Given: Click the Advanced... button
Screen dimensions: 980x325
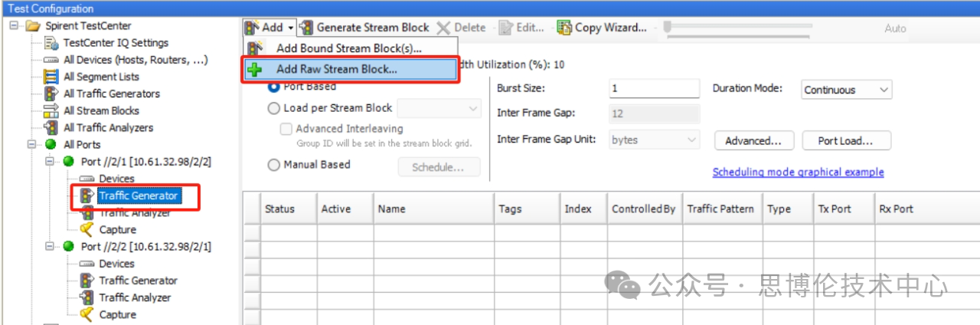Looking at the screenshot, I should click(x=753, y=141).
